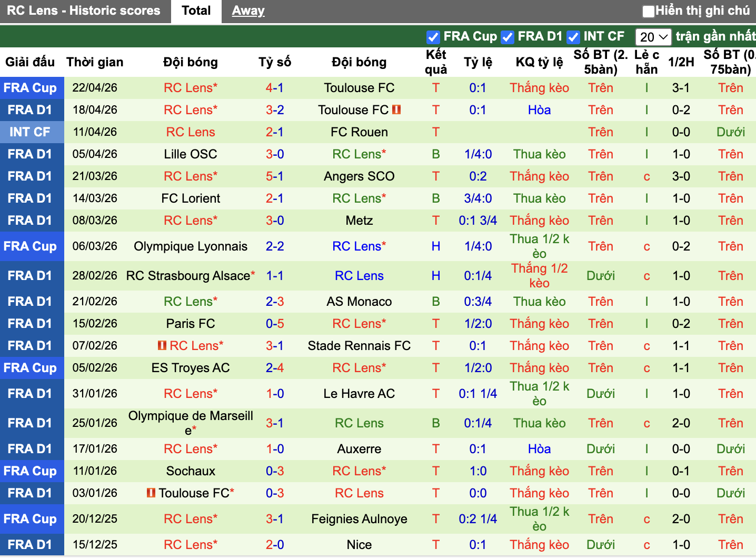Click FRA Cup league label for 22/04/26
The height and width of the screenshot is (559, 756).
click(30, 88)
